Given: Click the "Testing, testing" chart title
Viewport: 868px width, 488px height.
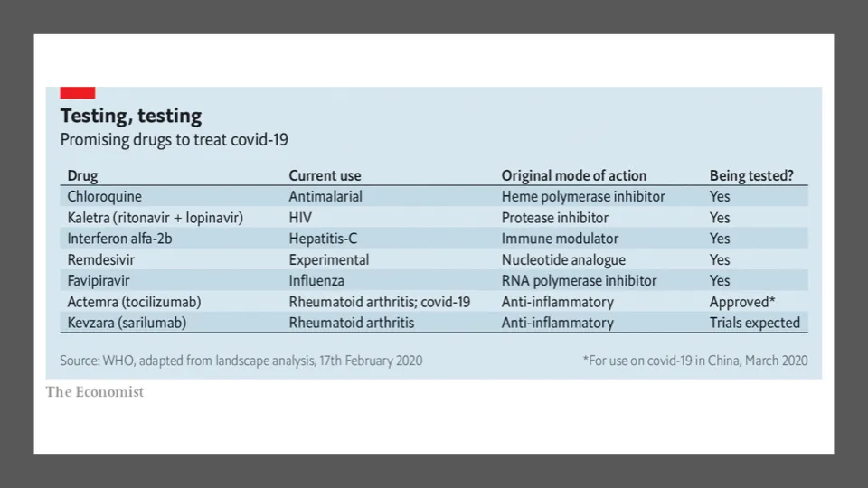Looking at the screenshot, I should 130,116.
